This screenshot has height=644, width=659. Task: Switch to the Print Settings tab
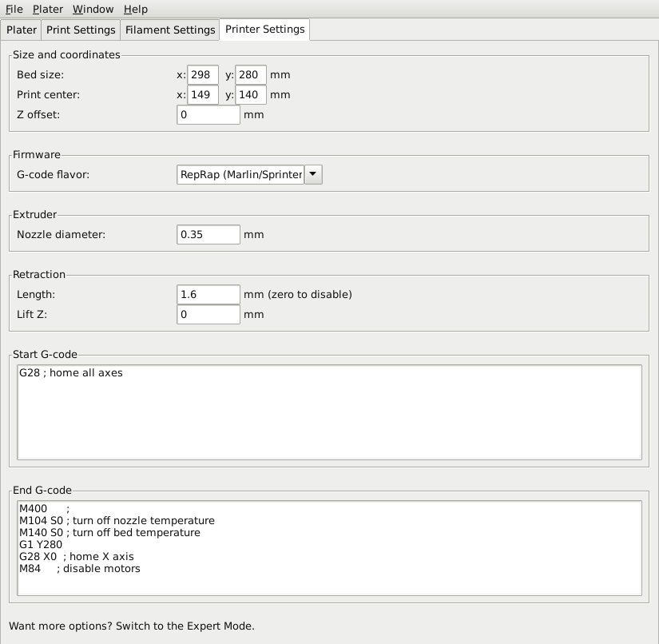pos(81,30)
